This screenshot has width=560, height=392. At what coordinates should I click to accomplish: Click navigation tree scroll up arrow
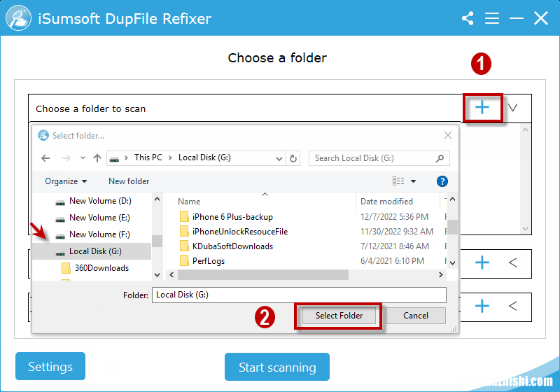point(157,199)
